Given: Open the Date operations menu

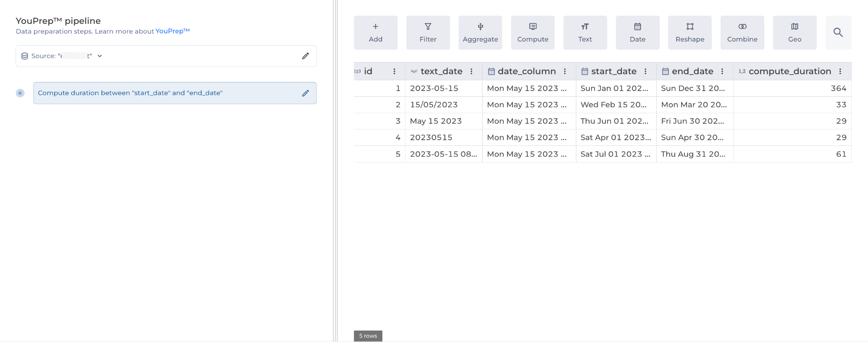Looking at the screenshot, I should (x=637, y=33).
